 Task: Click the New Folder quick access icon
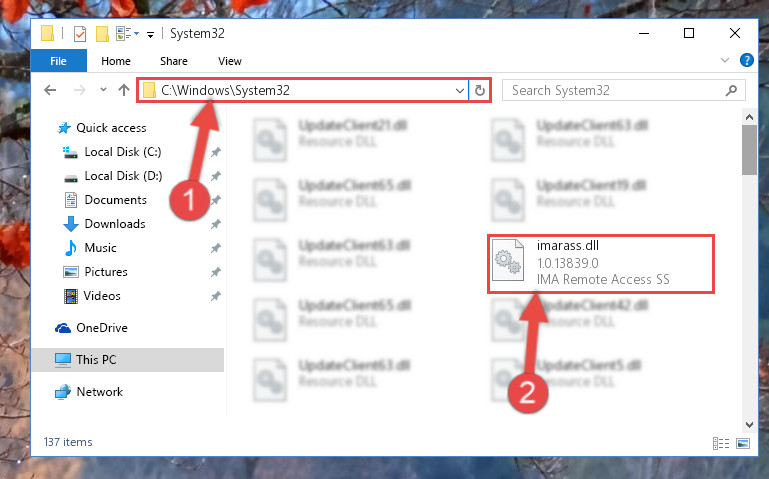[x=102, y=34]
